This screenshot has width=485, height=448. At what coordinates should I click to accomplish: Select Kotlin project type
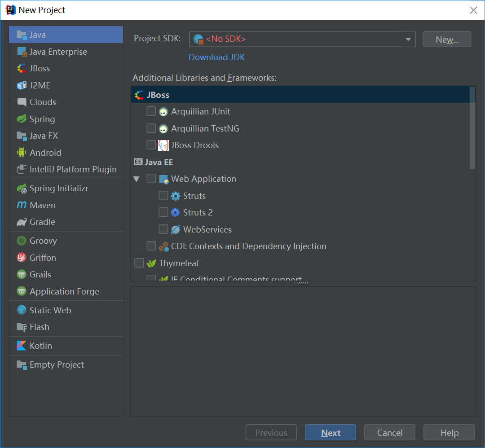pyautogui.click(x=66, y=346)
